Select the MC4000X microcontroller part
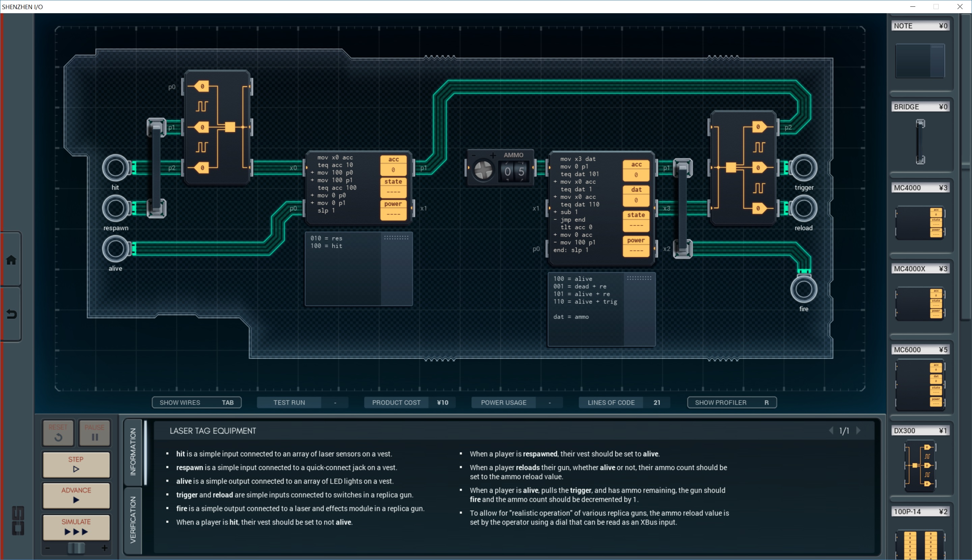The image size is (972, 560). point(920,304)
